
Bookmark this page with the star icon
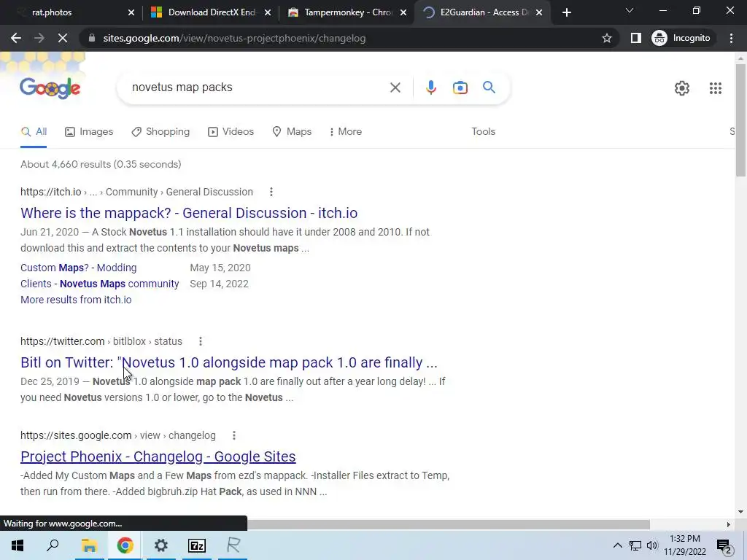click(606, 38)
